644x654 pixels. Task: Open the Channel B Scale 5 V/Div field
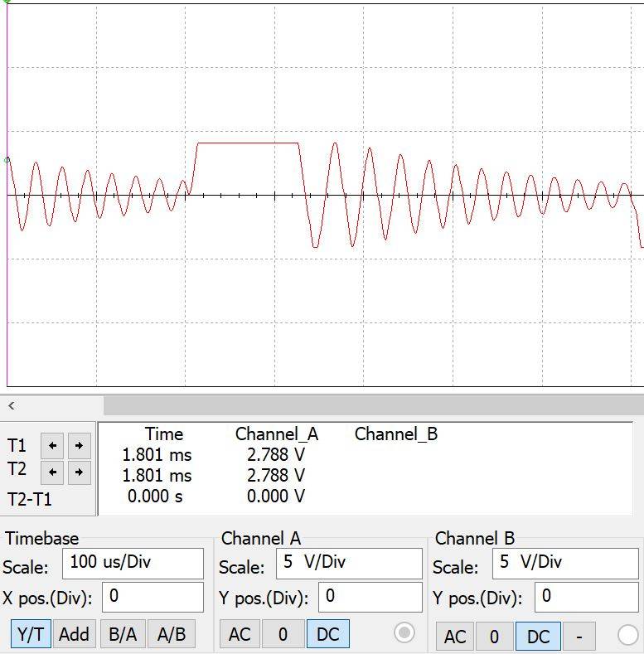(566, 563)
